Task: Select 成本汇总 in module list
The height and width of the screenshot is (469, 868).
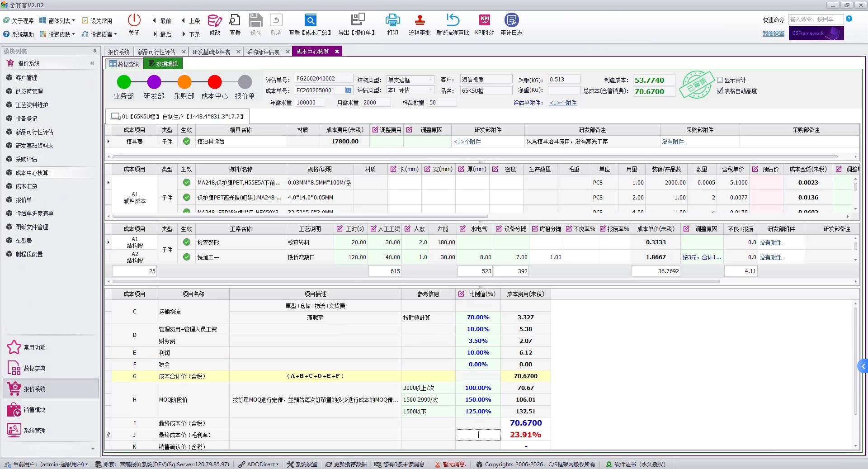Action: [x=26, y=186]
